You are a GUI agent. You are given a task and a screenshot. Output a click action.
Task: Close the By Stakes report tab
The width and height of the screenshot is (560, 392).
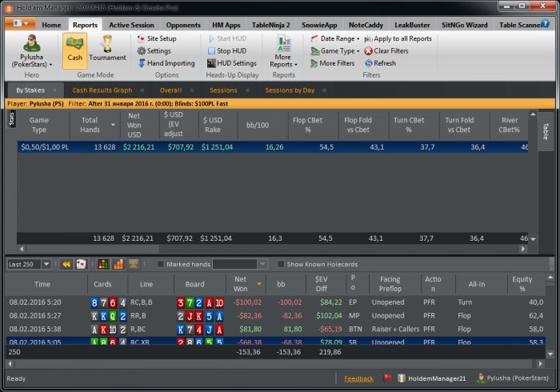(54, 90)
